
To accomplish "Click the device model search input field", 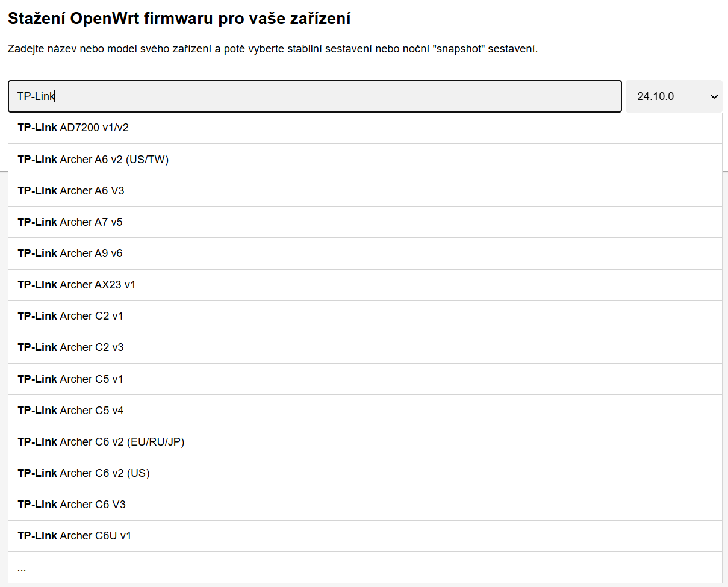I will [x=314, y=96].
